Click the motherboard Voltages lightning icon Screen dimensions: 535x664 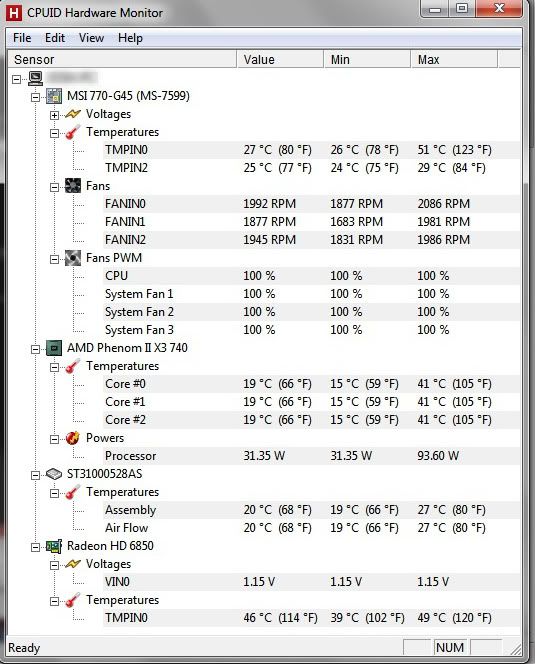[73, 114]
